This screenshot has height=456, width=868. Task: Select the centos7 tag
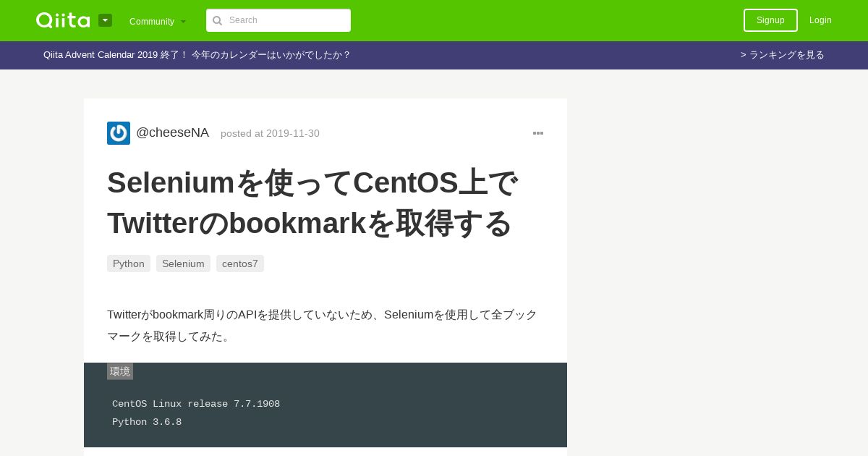pos(240,263)
